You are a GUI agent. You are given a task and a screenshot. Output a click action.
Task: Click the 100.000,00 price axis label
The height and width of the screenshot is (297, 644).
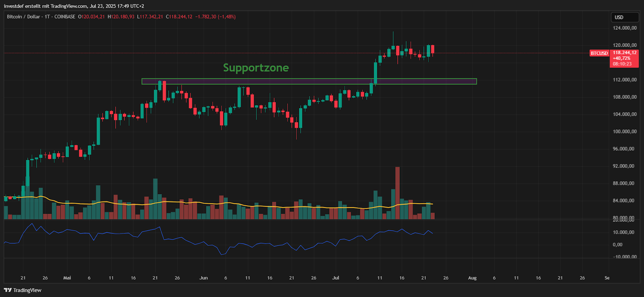click(625, 132)
